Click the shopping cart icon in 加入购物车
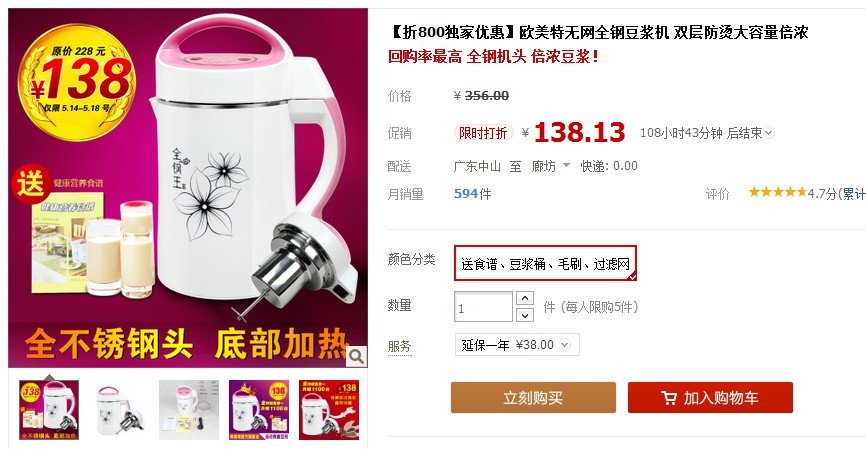This screenshot has width=866, height=449. 669,398
